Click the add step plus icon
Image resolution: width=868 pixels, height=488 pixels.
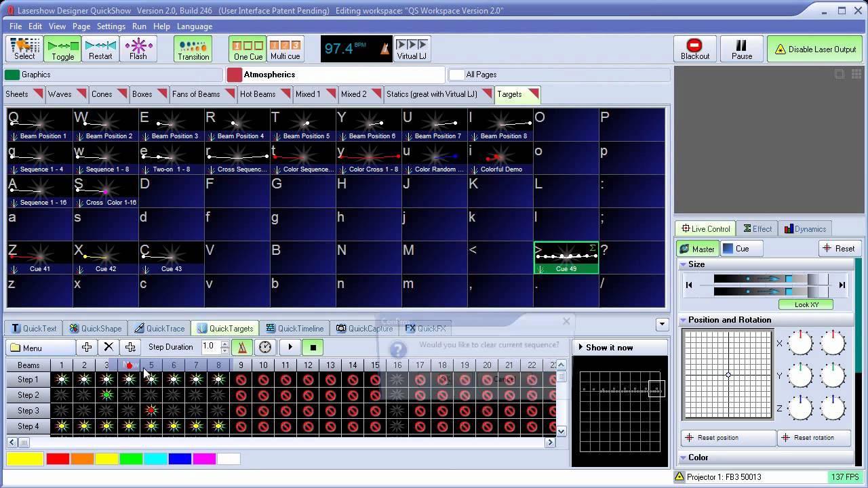pyautogui.click(x=86, y=347)
